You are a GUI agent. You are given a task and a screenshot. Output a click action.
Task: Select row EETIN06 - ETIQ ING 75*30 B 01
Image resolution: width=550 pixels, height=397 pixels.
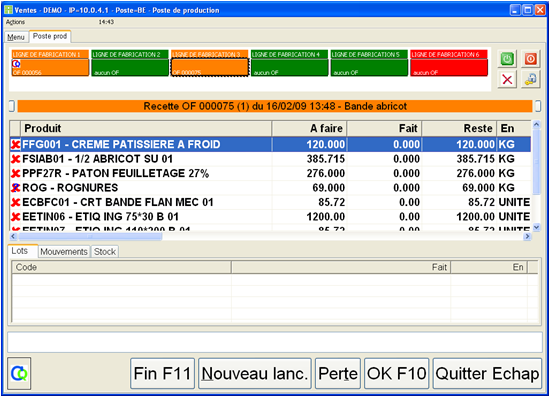(270, 217)
